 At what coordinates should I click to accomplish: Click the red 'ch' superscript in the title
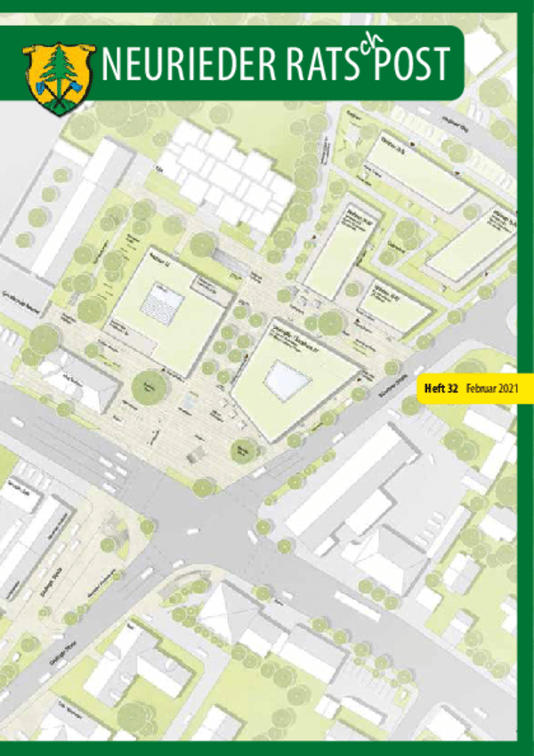[347, 52]
